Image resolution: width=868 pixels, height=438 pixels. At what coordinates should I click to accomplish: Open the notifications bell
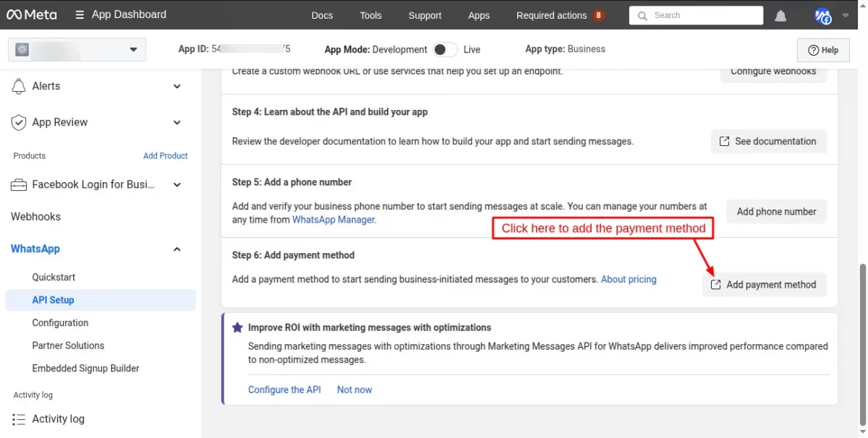click(x=780, y=16)
